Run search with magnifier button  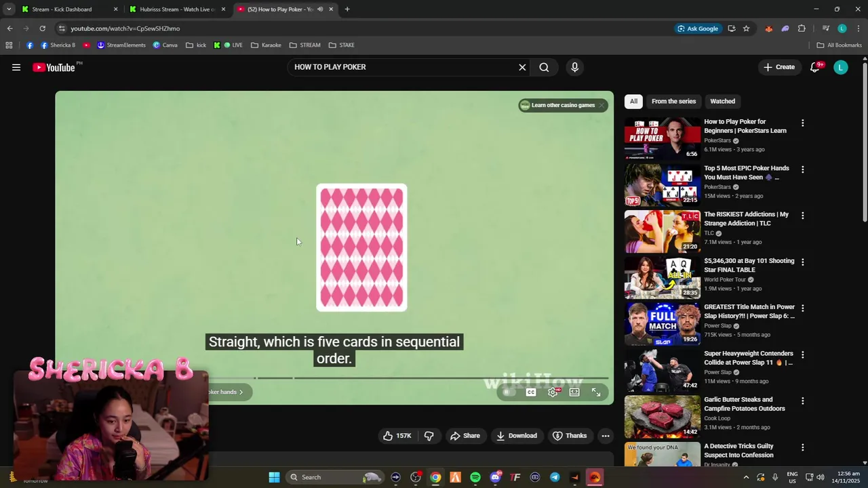coord(544,67)
